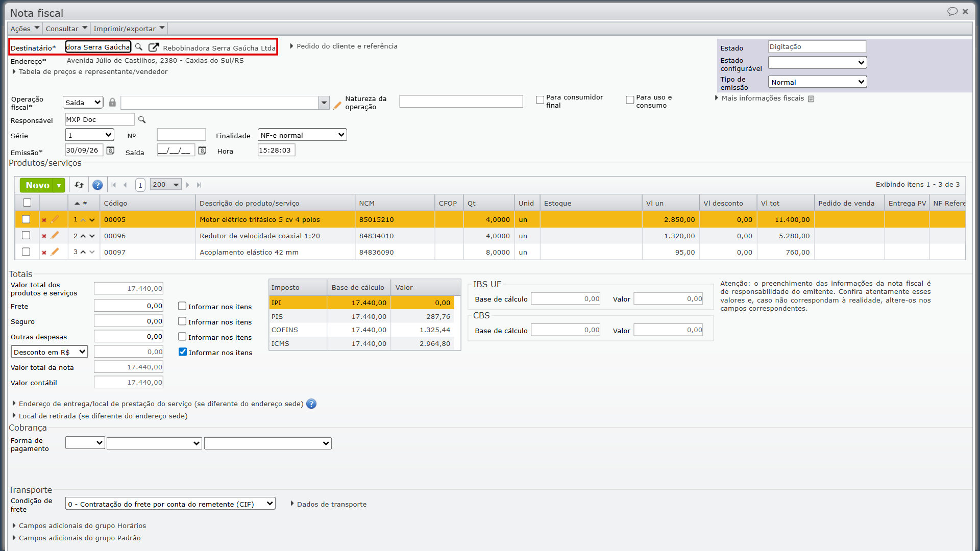This screenshot has height=551, width=980.
Task: Tick Informar nos itens for Frete
Action: point(182,306)
